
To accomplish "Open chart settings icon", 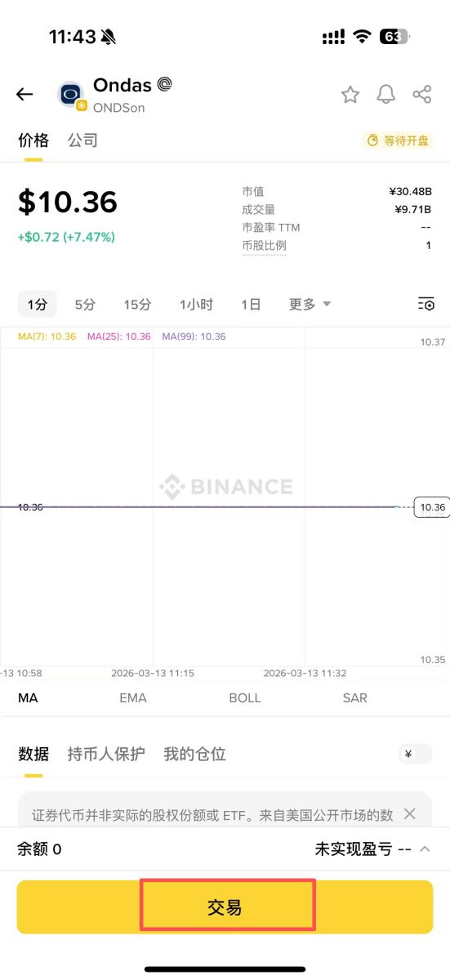I will (x=425, y=304).
